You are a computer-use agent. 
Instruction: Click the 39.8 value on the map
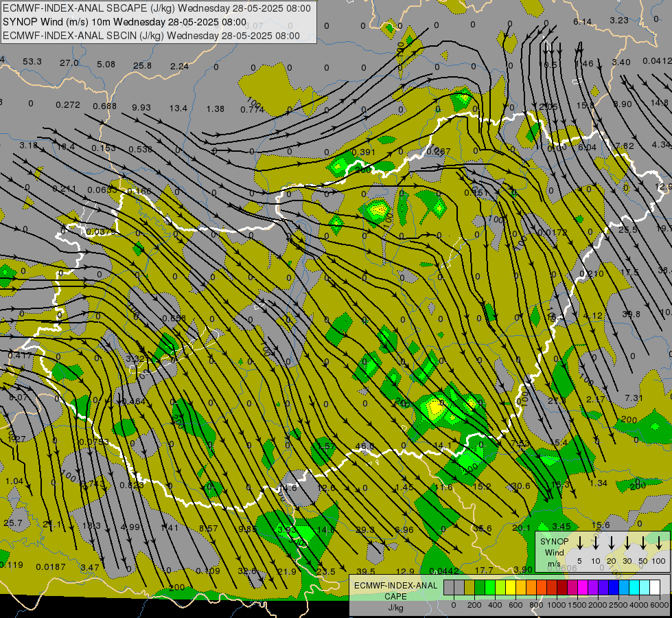tap(631, 314)
